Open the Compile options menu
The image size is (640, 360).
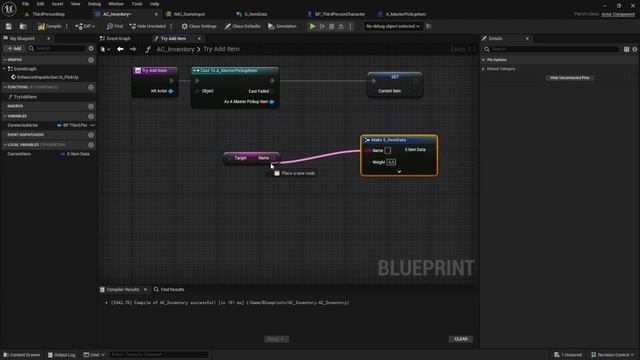click(x=67, y=26)
